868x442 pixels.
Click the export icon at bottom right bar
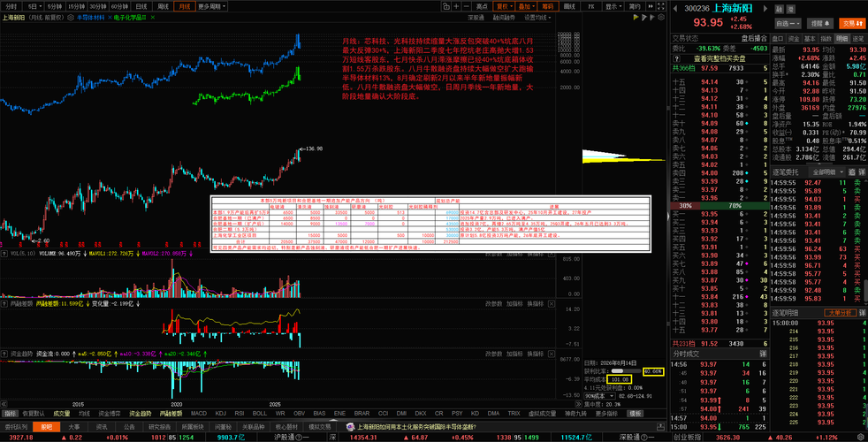click(x=660, y=427)
